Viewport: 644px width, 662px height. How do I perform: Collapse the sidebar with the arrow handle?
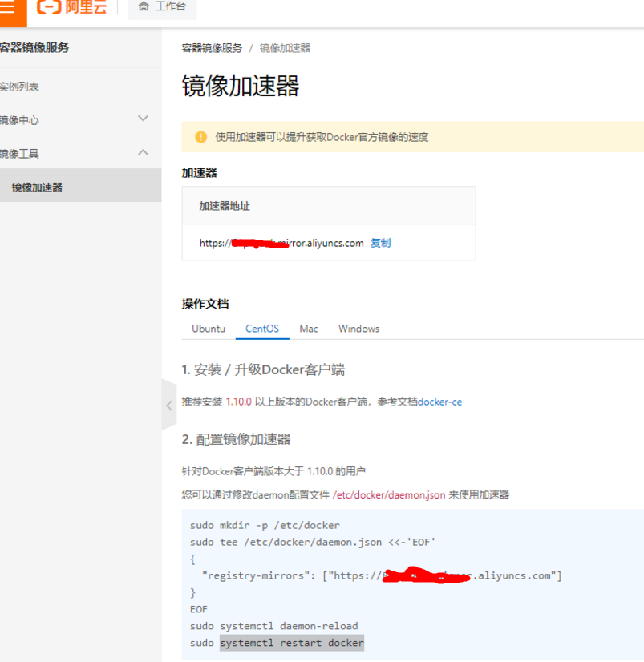[x=169, y=406]
